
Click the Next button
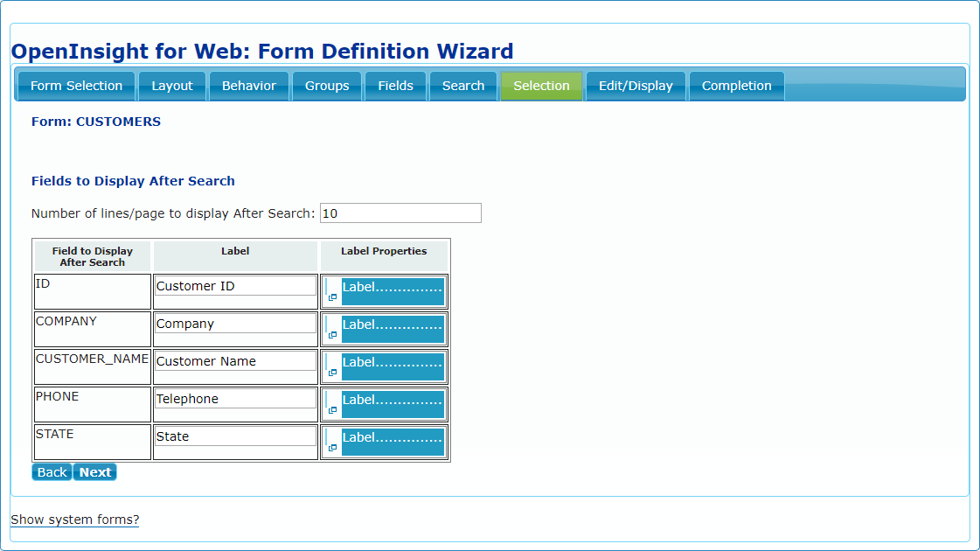95,472
